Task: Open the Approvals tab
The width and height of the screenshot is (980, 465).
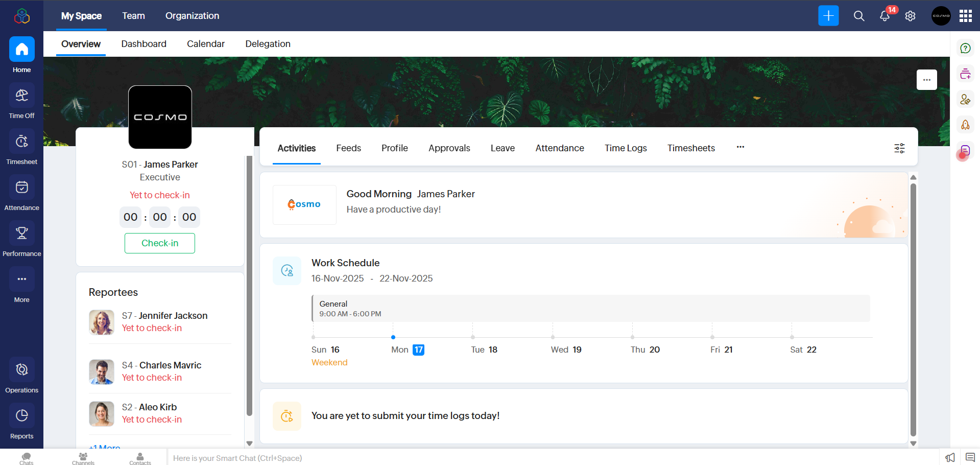Action: click(x=449, y=148)
